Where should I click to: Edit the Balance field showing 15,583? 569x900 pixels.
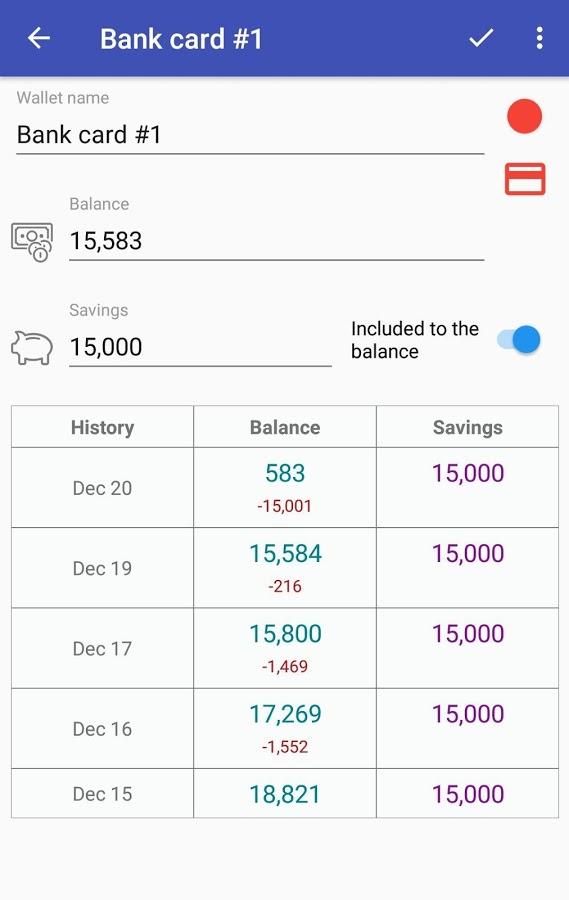tap(276, 241)
